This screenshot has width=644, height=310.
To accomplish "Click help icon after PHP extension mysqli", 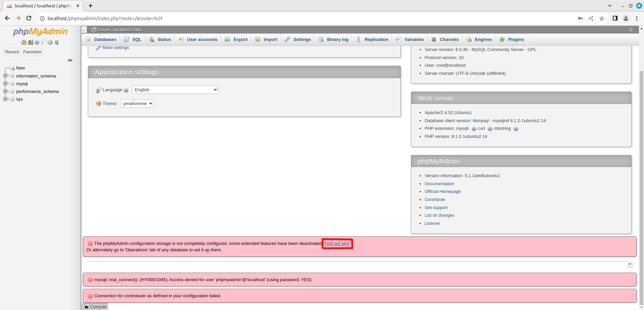I will click(x=474, y=129).
